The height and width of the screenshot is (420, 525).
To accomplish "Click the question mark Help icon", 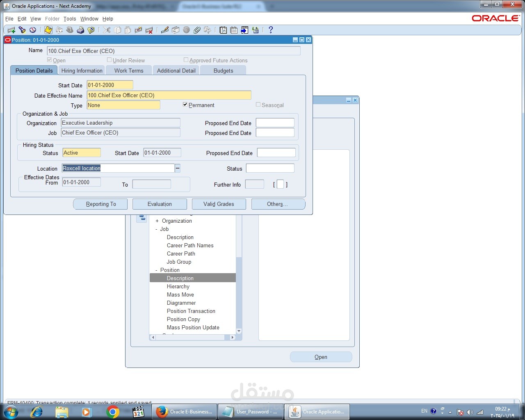I will tap(271, 30).
